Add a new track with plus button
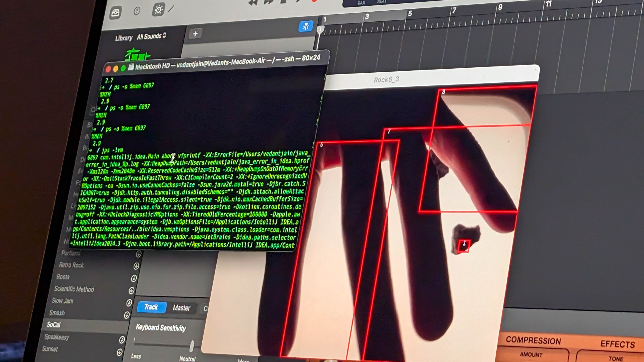This screenshot has height=362, width=644. coord(195,34)
